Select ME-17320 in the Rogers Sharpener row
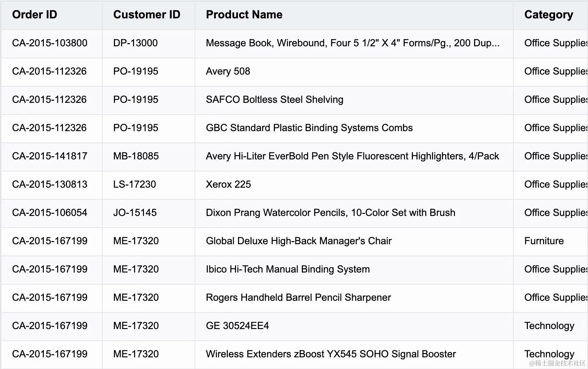Screen dimensions: 588x369 149,298
